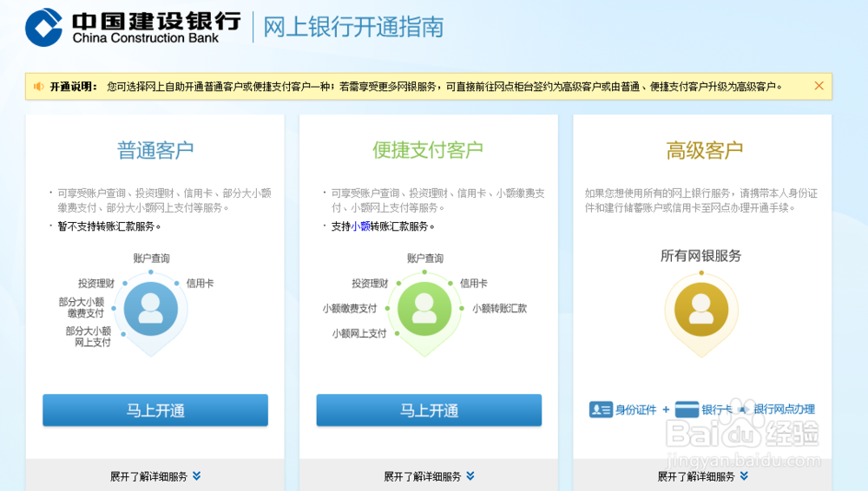Click the green 便捷支付客户 avatar icon

click(x=424, y=309)
